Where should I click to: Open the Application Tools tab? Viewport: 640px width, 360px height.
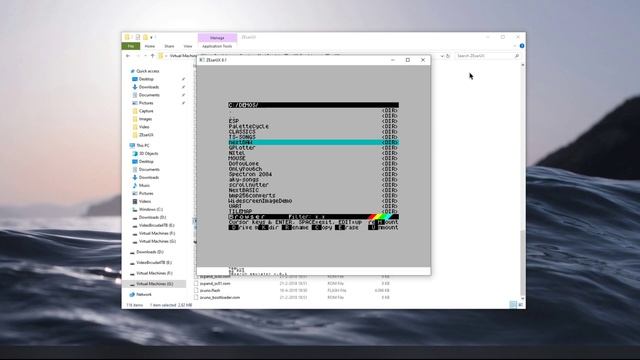click(217, 46)
